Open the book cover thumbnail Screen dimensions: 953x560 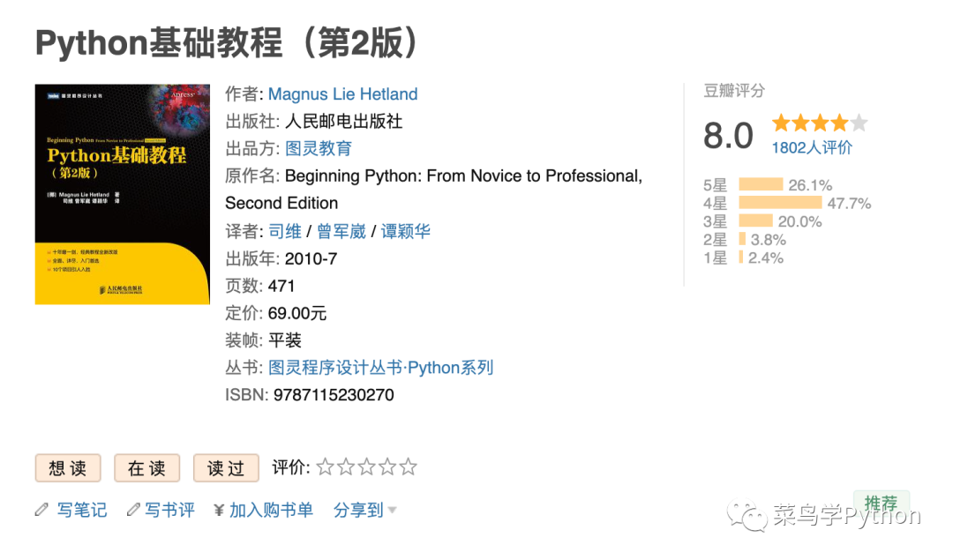click(122, 194)
